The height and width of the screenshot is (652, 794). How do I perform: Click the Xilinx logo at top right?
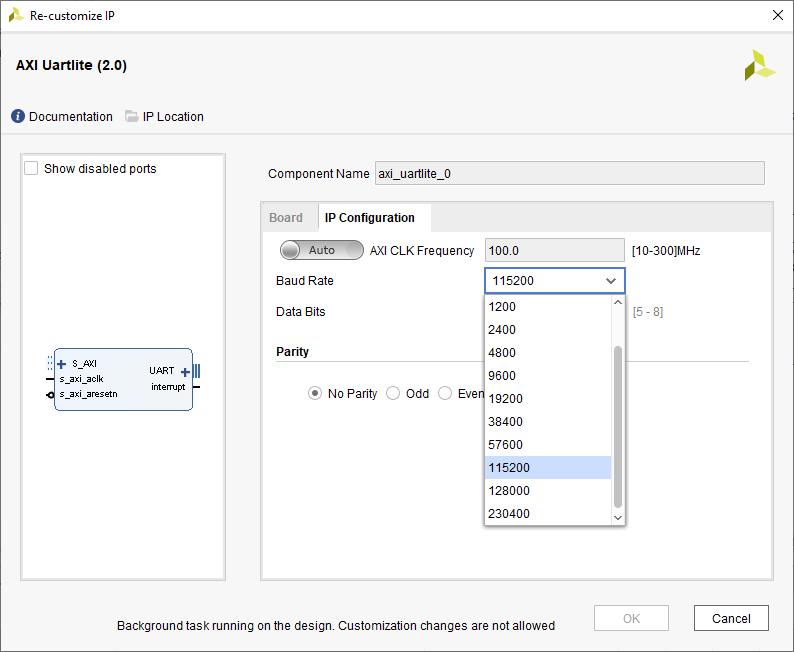tap(759, 65)
